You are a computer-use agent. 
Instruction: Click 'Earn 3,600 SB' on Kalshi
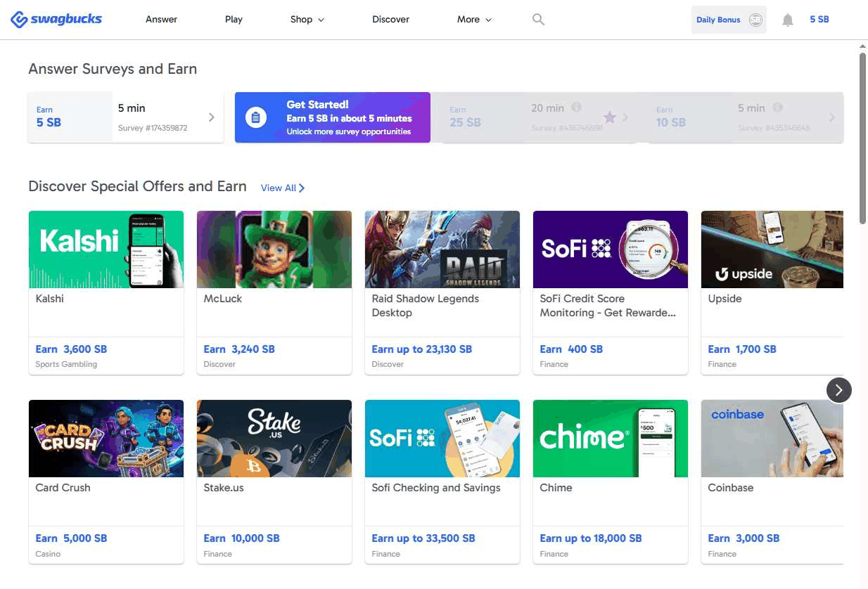(71, 349)
